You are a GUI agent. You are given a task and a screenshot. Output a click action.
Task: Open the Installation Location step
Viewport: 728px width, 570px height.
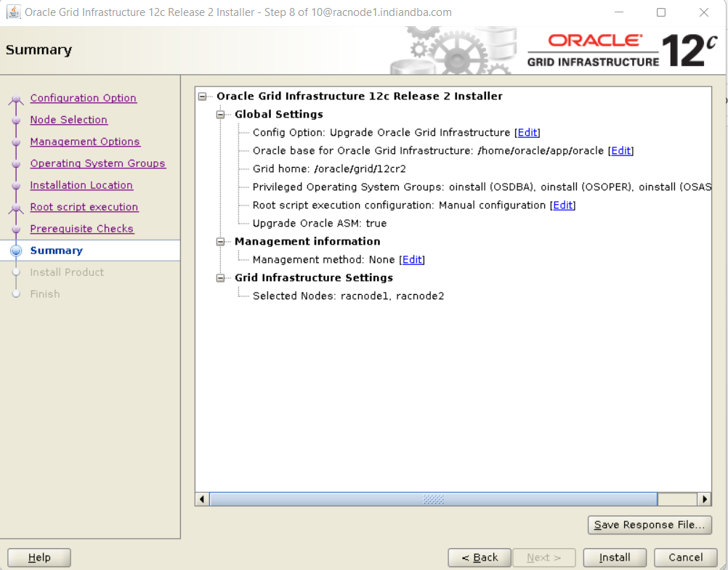81,185
